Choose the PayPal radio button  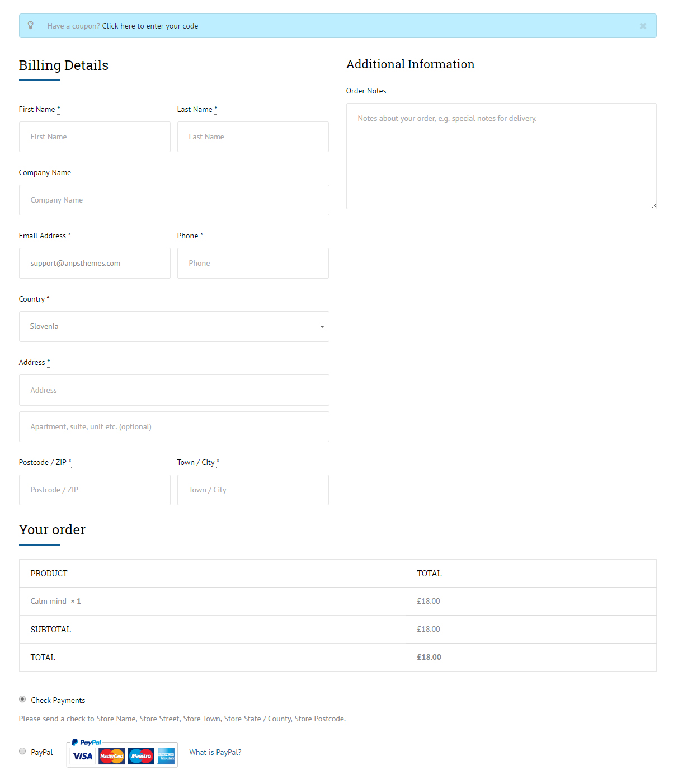[x=22, y=751]
